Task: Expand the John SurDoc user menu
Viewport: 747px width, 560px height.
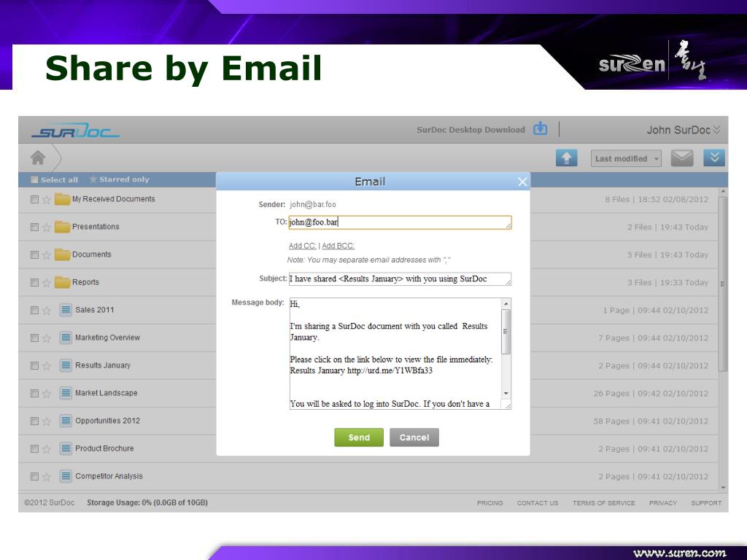Action: click(683, 130)
